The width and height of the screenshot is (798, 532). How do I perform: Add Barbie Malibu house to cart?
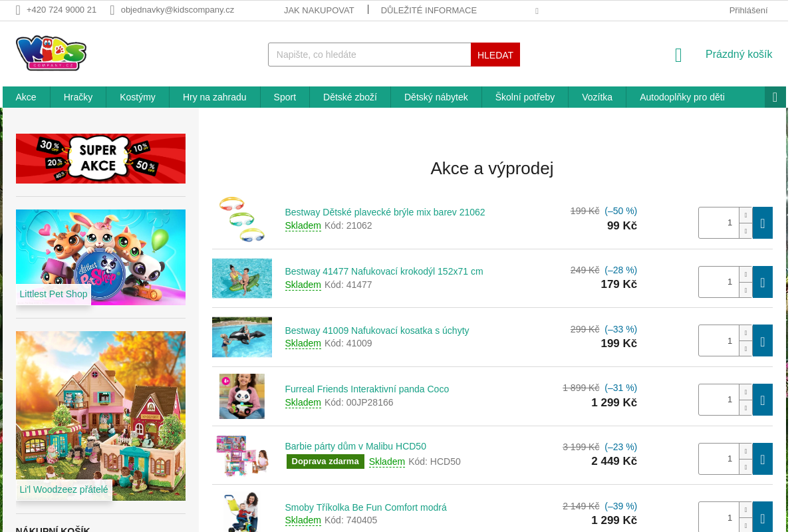tap(762, 459)
